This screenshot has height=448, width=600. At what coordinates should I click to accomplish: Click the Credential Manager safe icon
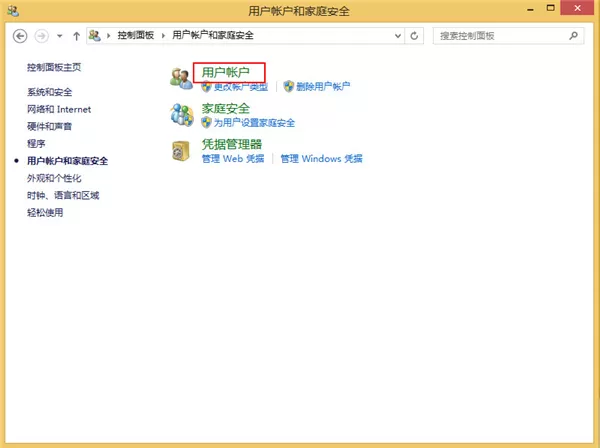point(181,151)
